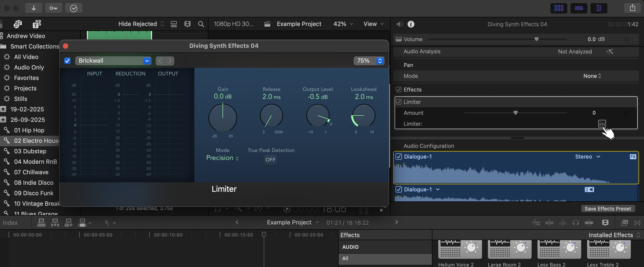Click the import media arrow icon
644x267 pixels.
[33, 8]
